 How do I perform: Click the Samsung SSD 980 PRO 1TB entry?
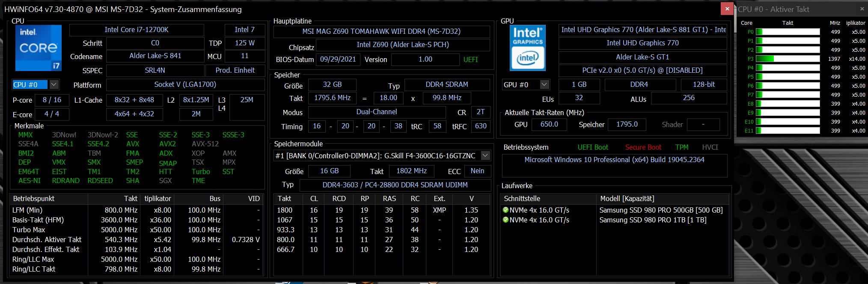click(x=653, y=220)
